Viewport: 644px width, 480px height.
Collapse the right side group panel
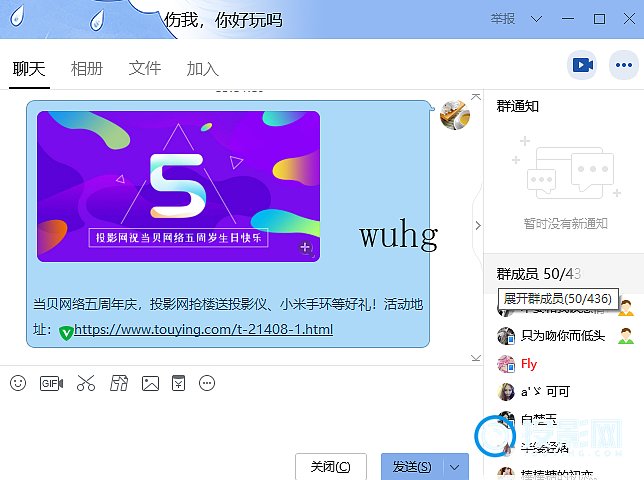478,226
